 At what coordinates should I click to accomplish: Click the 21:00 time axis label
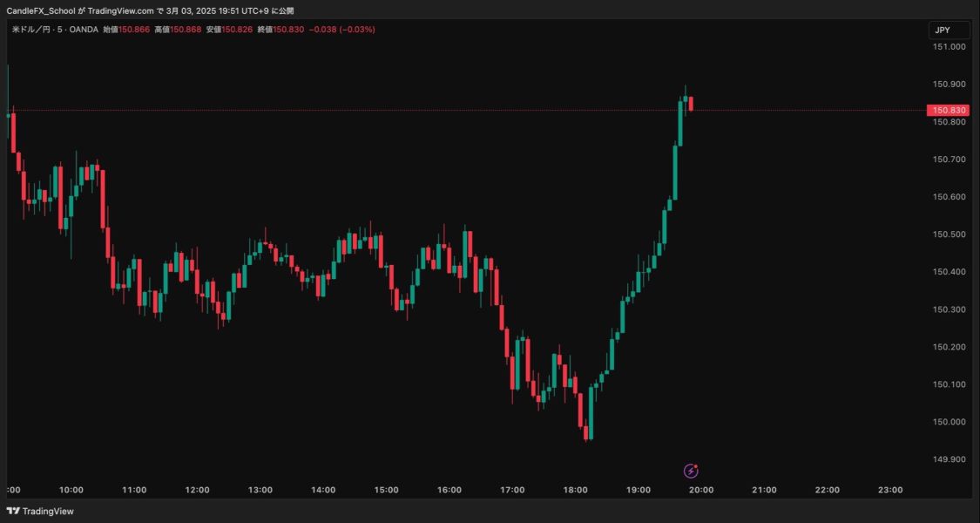point(764,490)
